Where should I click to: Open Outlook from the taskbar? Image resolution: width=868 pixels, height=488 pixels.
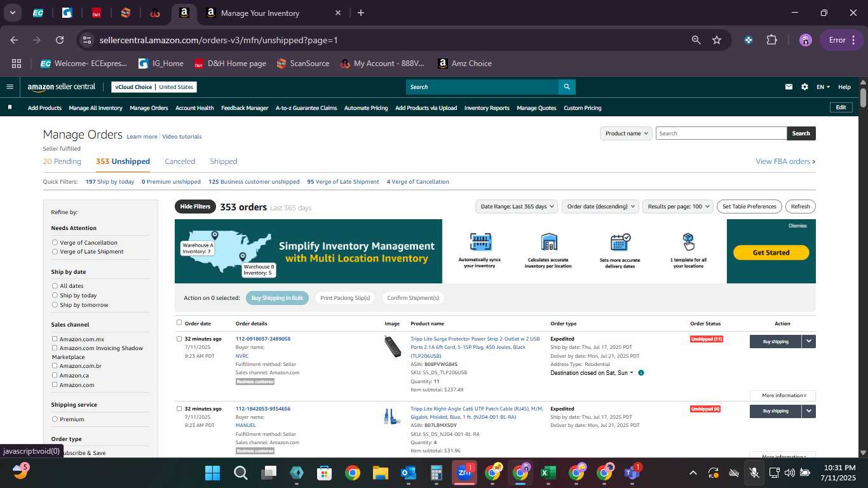pyautogui.click(x=408, y=473)
